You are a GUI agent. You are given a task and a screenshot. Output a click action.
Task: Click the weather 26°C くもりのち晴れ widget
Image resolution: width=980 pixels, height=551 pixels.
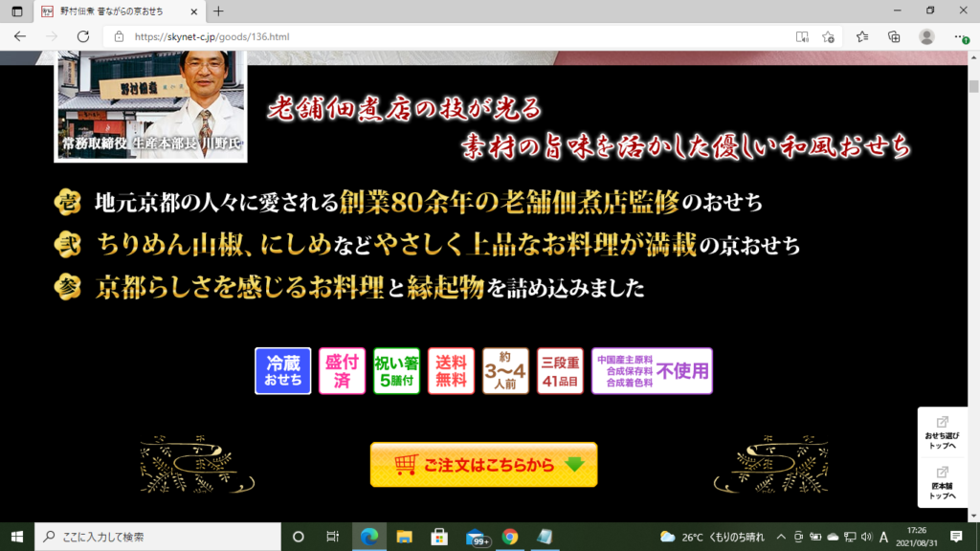click(x=712, y=537)
